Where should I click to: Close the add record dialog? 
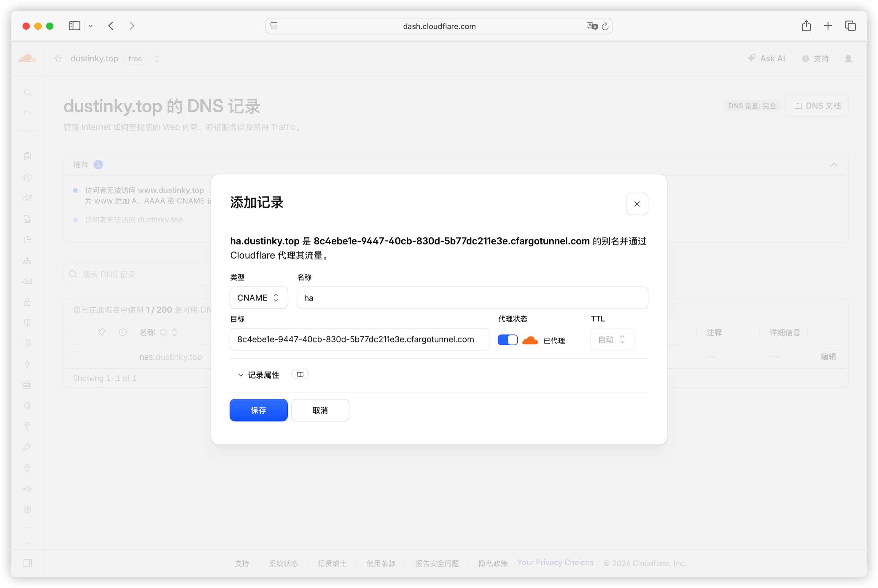tap(637, 204)
